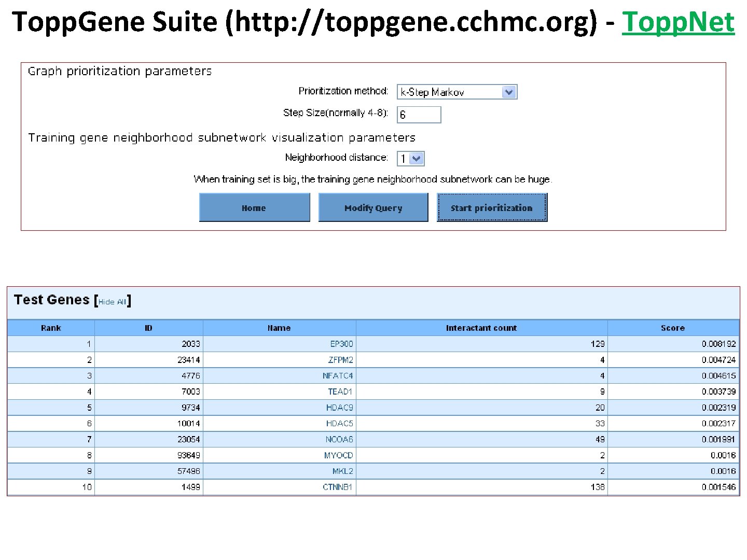The width and height of the screenshot is (747, 560).
Task: Sort by the Interactant count header
Action: pyautogui.click(x=481, y=328)
